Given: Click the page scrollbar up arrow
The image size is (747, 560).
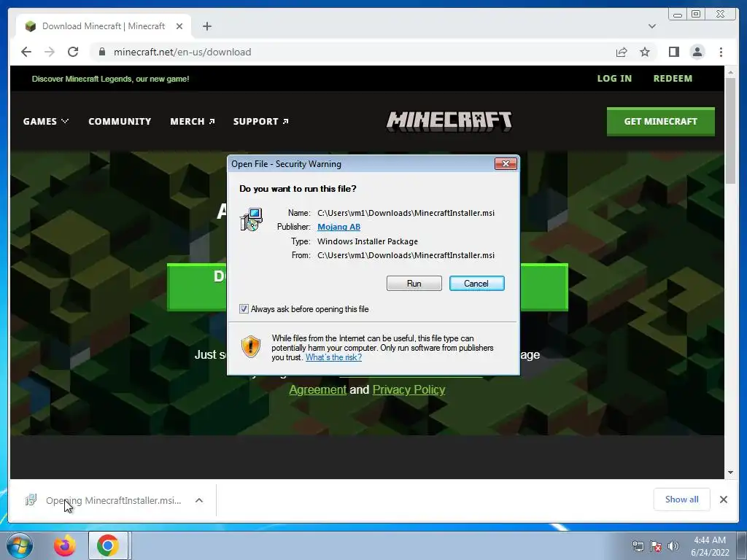Looking at the screenshot, I should tap(730, 72).
